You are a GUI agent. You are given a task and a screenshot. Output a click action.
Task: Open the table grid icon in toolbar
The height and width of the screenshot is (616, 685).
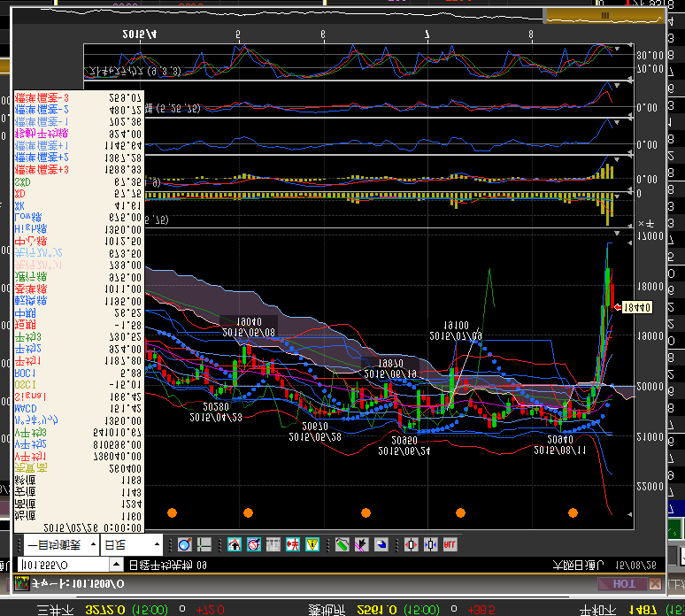(273, 544)
